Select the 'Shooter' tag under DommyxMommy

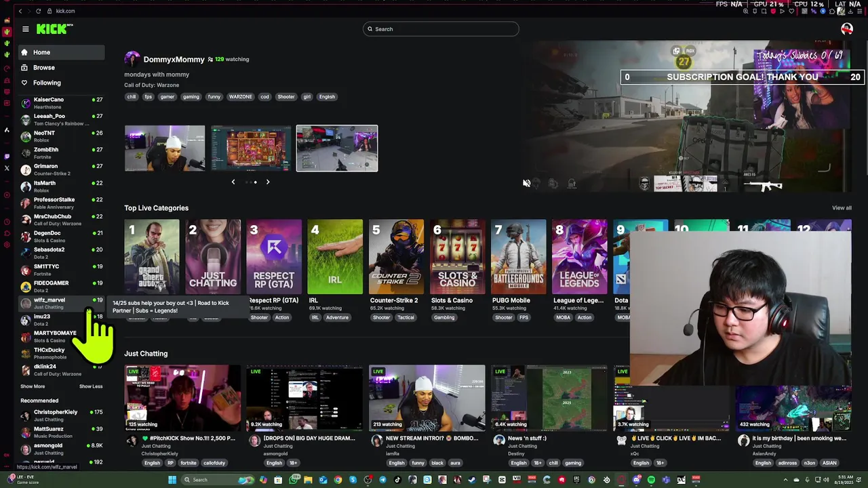point(286,97)
